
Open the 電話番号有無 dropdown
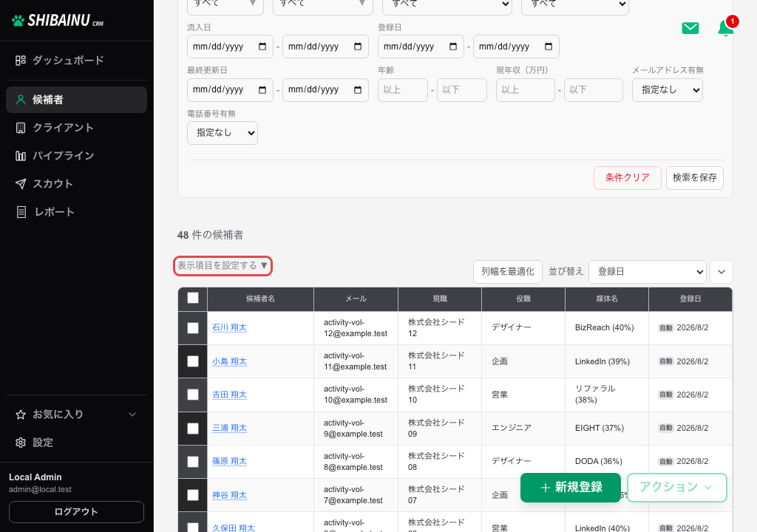pos(223,133)
